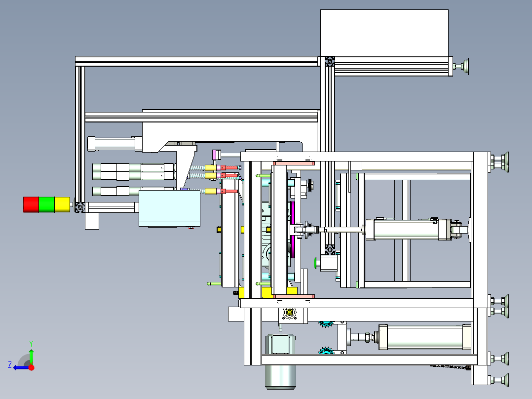Select the long top horizontal aluminum extrusion beam
532x399 pixels.
click(197, 61)
